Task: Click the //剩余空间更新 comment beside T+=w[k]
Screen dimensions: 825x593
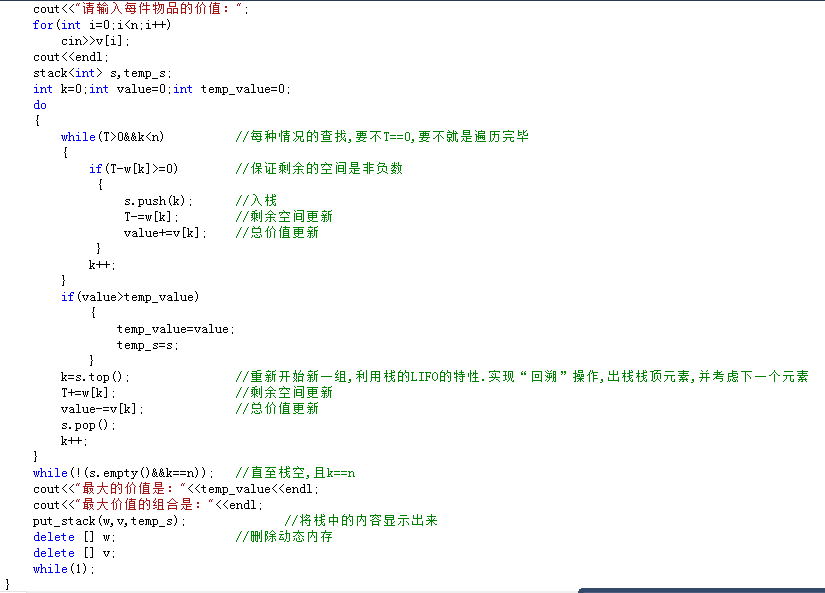Action: pos(284,393)
